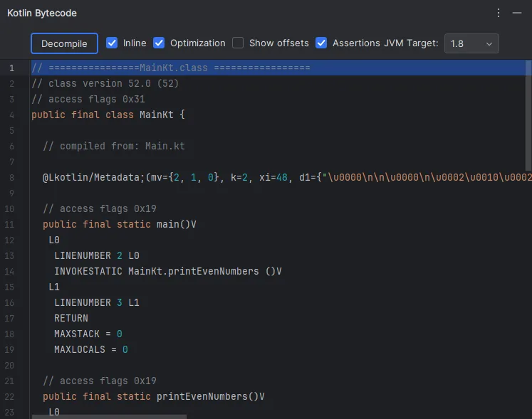Image resolution: width=532 pixels, height=419 pixels.
Task: Click the 'JVM Target:' label
Action: [411, 43]
